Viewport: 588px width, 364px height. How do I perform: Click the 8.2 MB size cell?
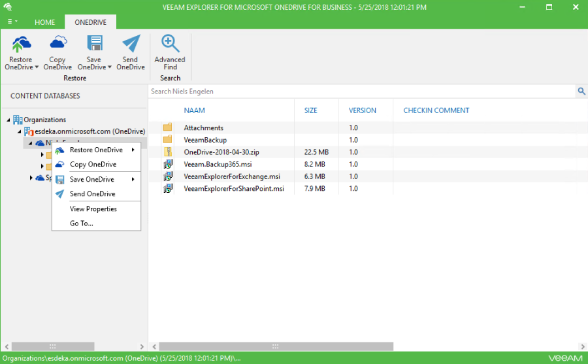[314, 165]
